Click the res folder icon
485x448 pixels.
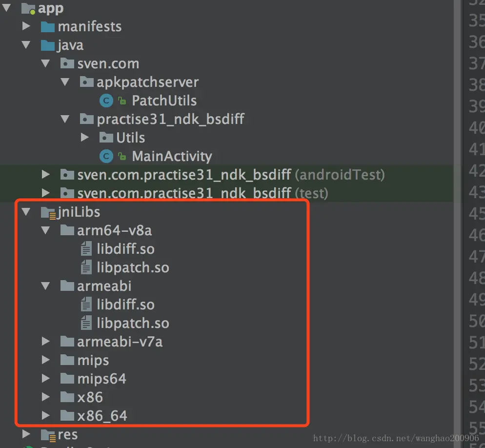[x=48, y=435]
